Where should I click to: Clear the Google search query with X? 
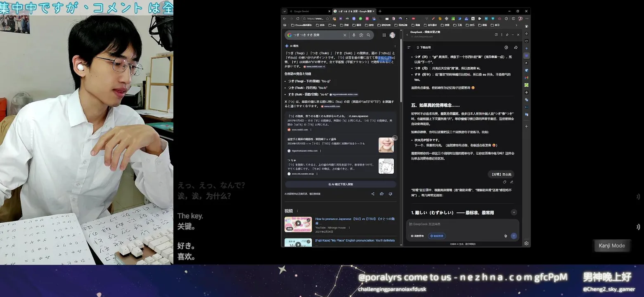pos(345,35)
